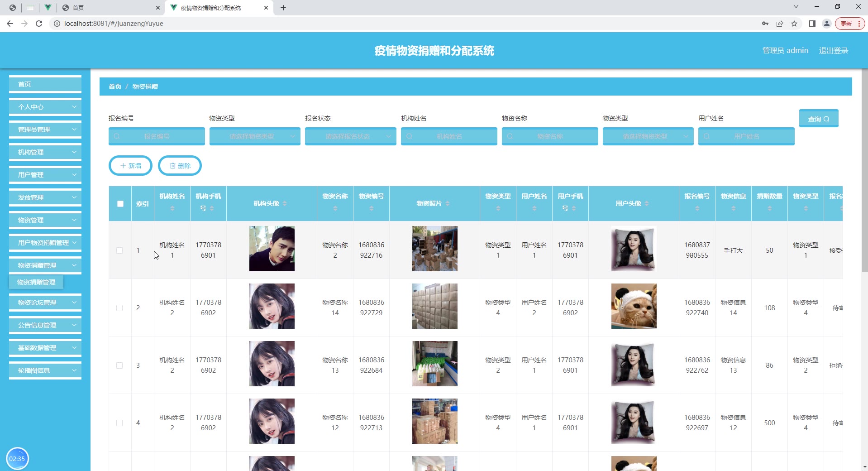Screen dimensions: 868x471
Task: Sort by 机构姓名 column arrows
Action: 172,208
